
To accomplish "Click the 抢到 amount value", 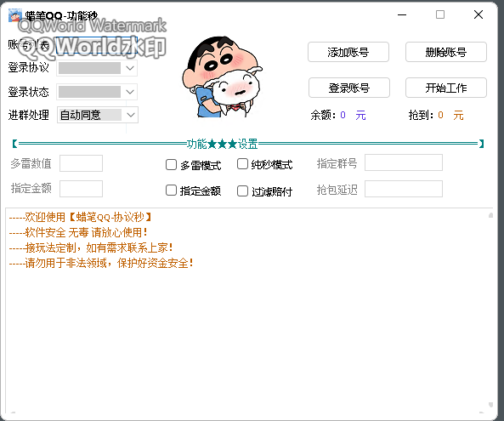I will pyautogui.click(x=440, y=115).
